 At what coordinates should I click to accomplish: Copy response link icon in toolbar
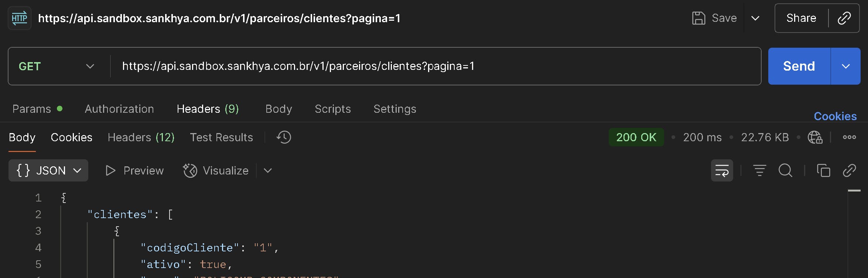pyautogui.click(x=849, y=170)
